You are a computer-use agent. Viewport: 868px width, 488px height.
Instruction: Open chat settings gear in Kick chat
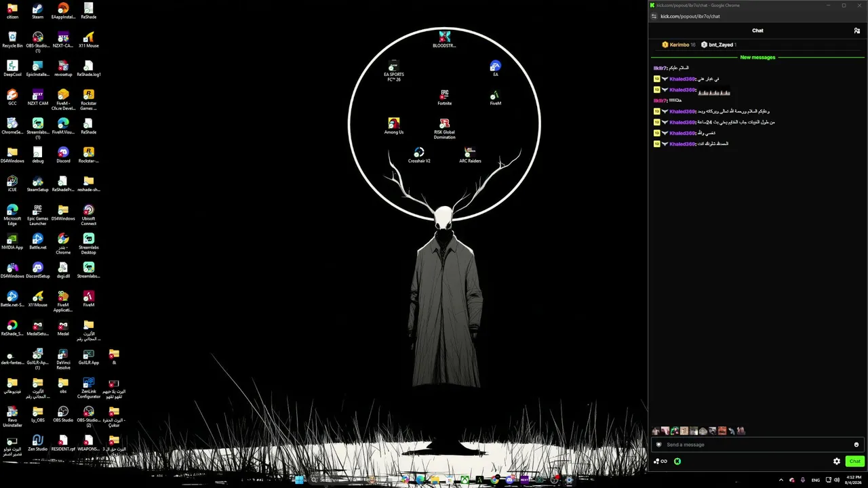coord(837,462)
